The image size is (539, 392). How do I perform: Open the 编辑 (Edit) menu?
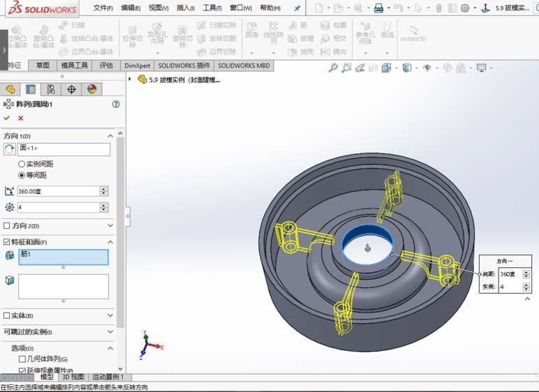[x=131, y=8]
